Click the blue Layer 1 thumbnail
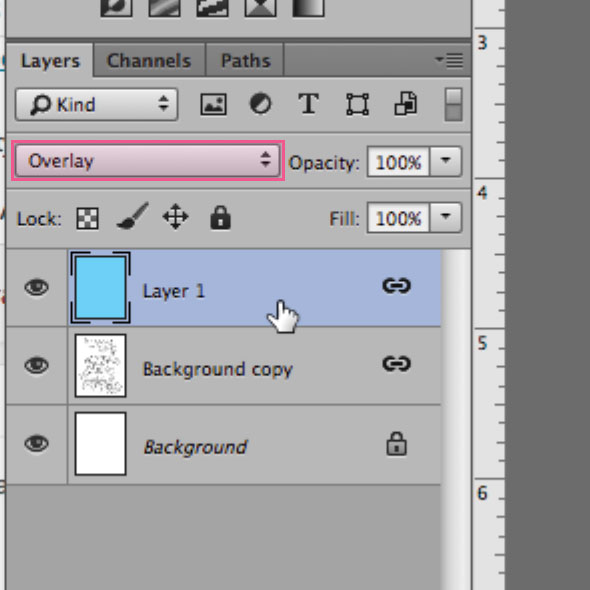590x590 pixels. pyautogui.click(x=100, y=287)
